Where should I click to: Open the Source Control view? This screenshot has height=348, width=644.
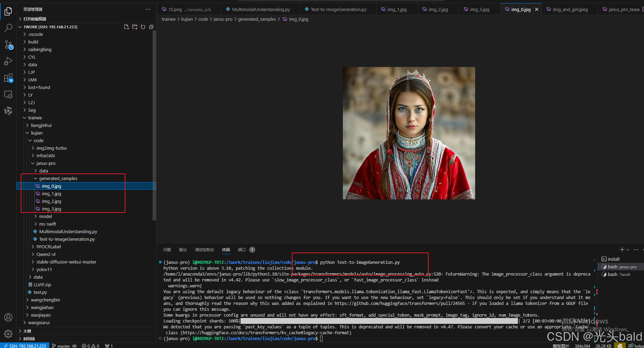(x=8, y=44)
